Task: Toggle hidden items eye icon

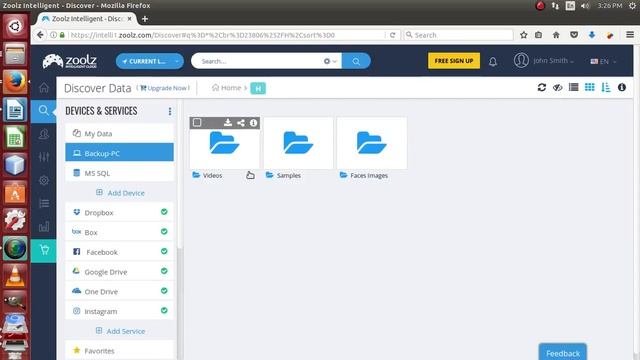Action: (558, 87)
